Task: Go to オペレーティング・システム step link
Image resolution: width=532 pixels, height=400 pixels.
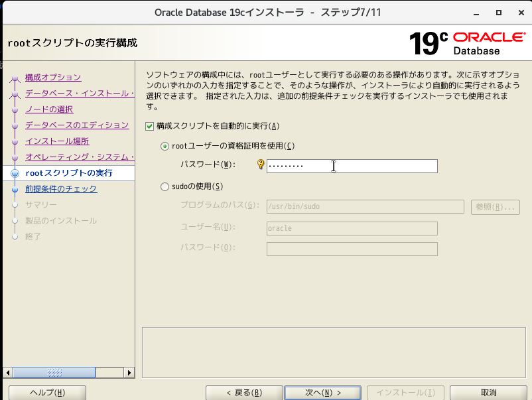Action: click(80, 157)
